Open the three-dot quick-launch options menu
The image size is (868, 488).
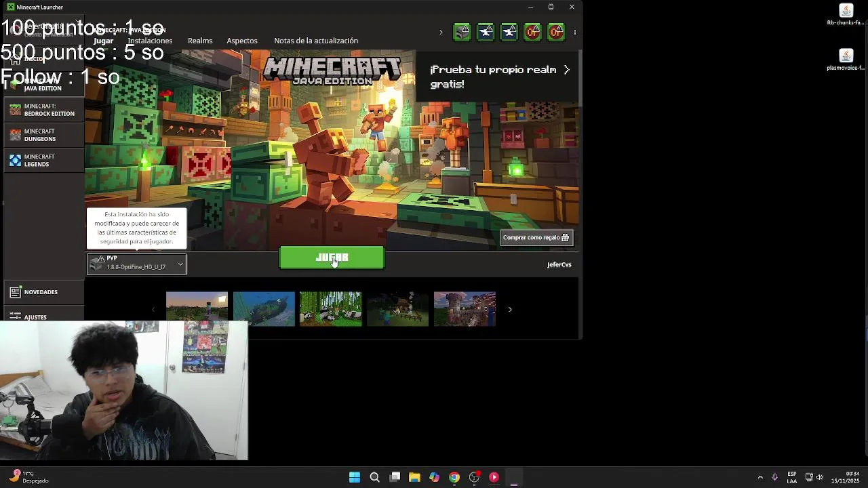[x=575, y=32]
